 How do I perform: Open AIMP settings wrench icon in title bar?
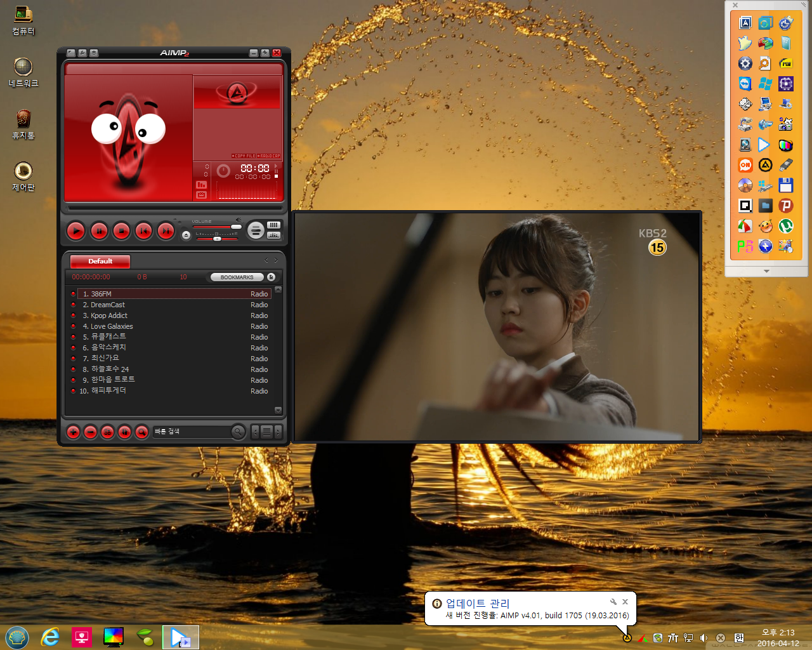pos(82,53)
